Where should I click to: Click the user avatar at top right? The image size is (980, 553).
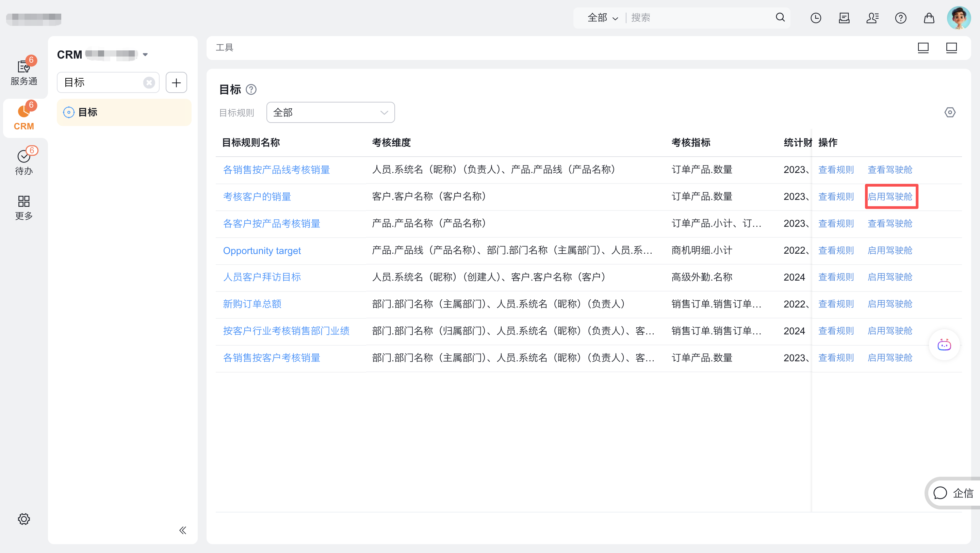click(x=959, y=17)
